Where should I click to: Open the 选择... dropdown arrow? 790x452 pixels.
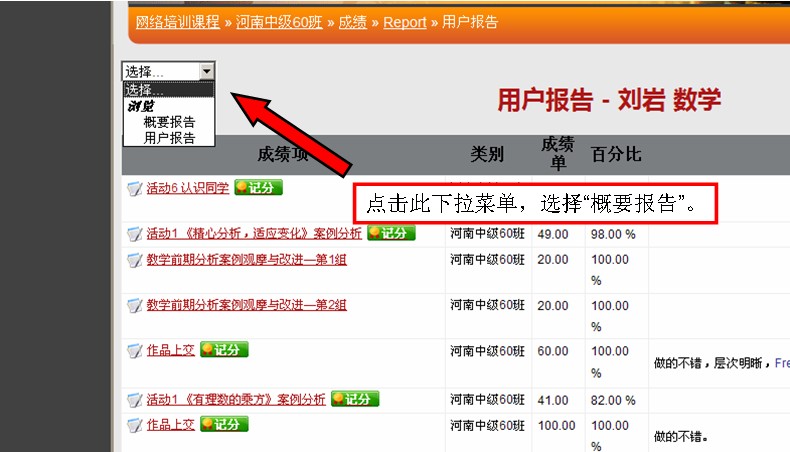(x=206, y=71)
